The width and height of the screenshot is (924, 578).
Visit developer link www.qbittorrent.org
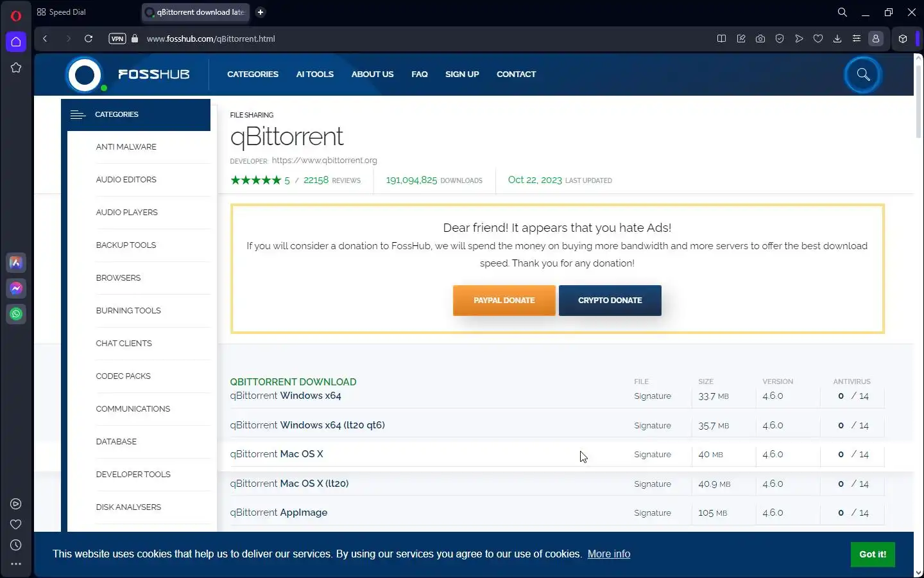(x=325, y=161)
